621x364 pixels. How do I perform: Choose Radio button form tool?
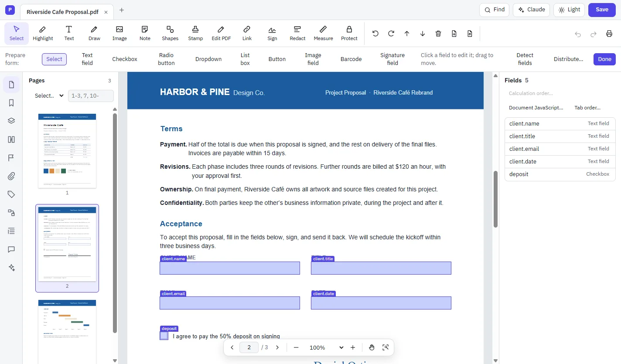pyautogui.click(x=166, y=59)
